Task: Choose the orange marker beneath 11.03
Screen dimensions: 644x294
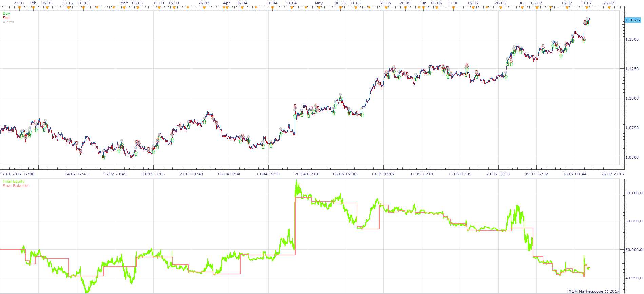Action: pyautogui.click(x=159, y=8)
